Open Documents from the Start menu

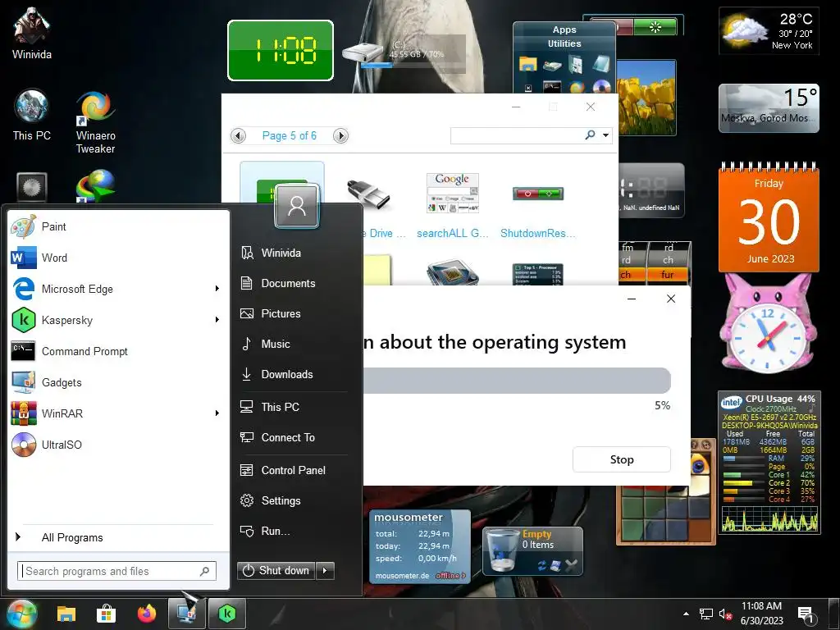pyautogui.click(x=288, y=283)
